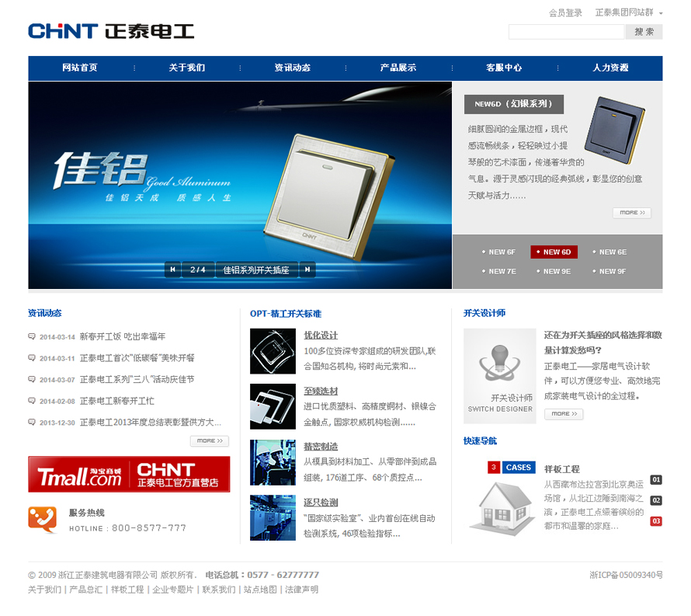The image size is (691, 616).
Task: Click MORE button in 开关设计师 section
Action: [564, 414]
